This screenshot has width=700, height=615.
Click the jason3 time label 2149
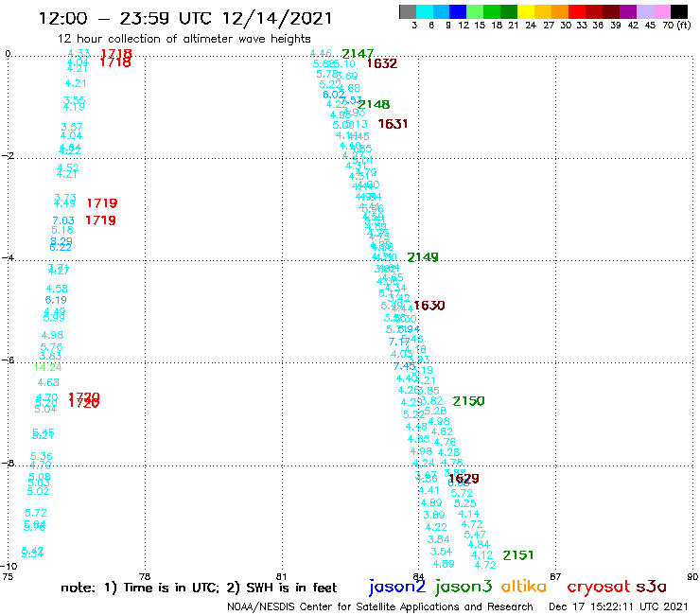click(x=423, y=257)
